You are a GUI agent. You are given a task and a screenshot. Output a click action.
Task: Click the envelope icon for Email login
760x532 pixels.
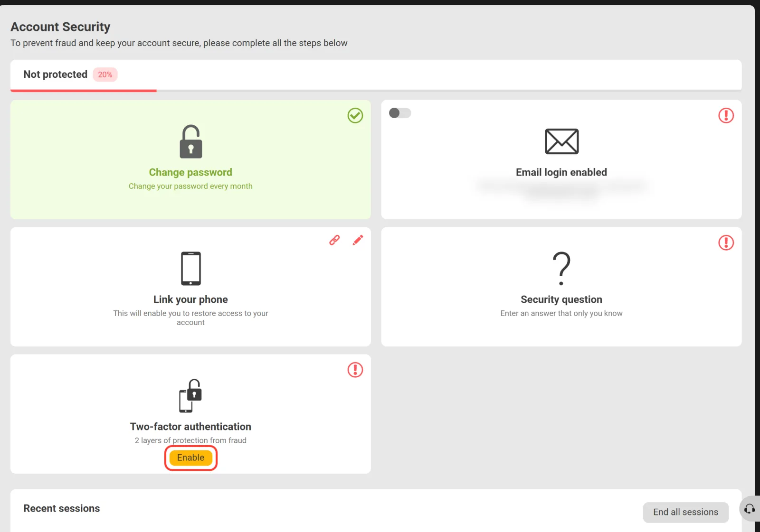pyautogui.click(x=561, y=141)
